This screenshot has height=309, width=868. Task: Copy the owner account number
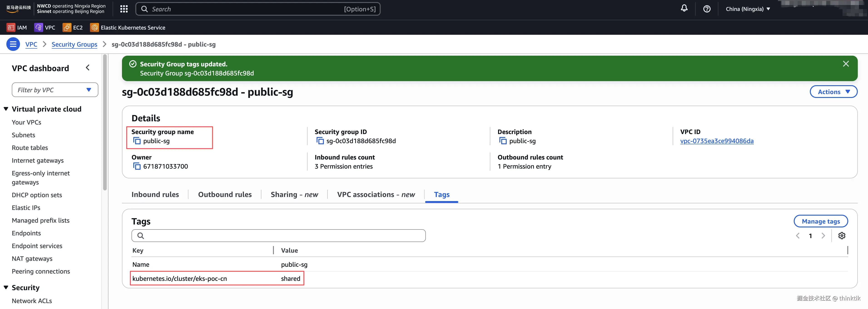[x=137, y=166]
